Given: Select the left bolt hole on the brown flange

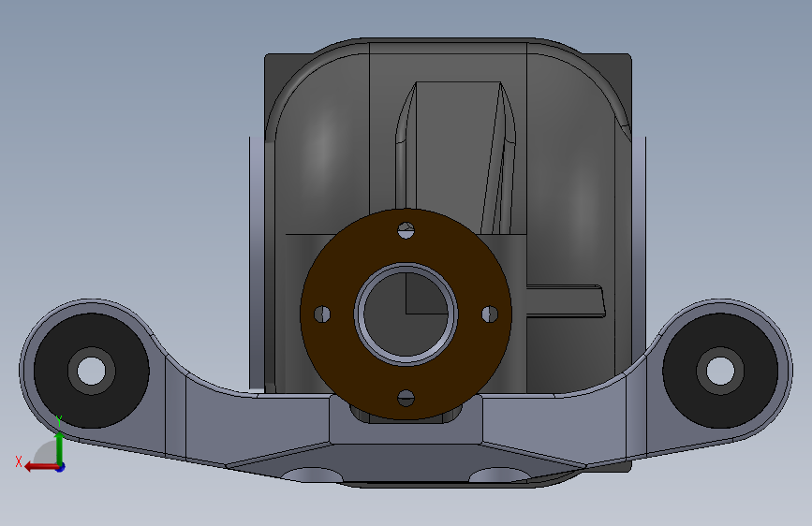Looking at the screenshot, I should tap(322, 314).
